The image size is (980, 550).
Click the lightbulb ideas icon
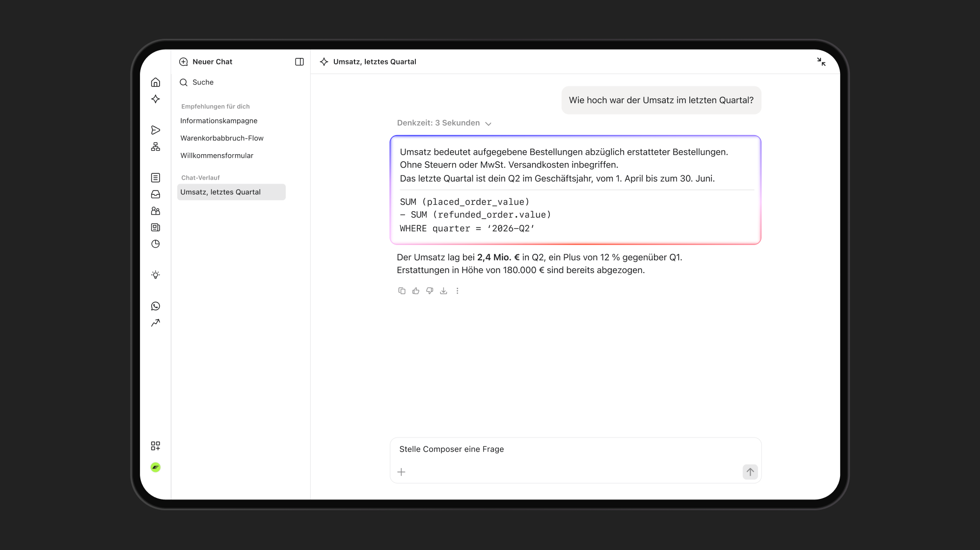click(156, 275)
